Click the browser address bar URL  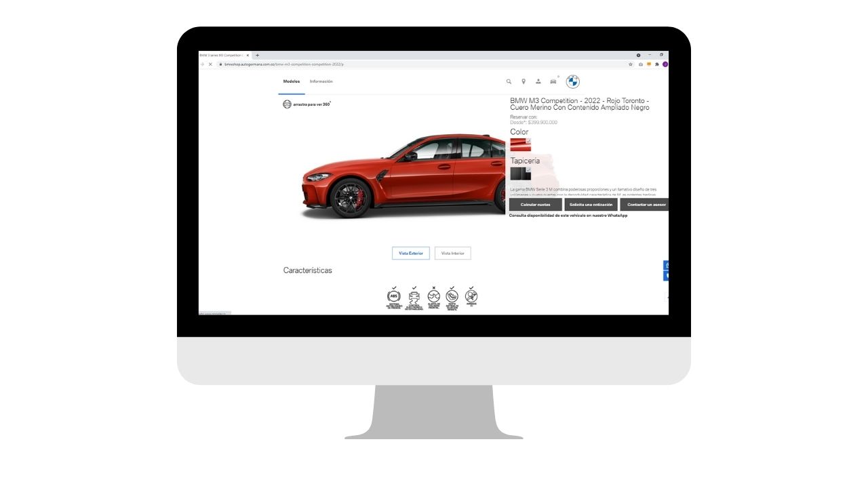coord(285,64)
